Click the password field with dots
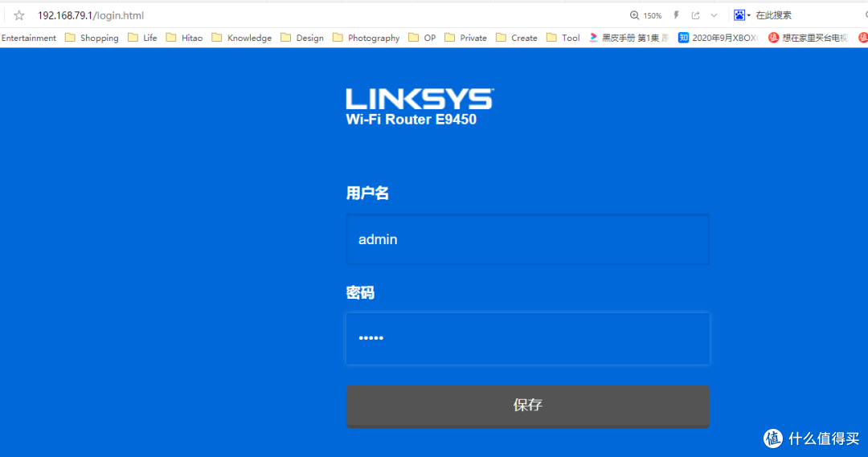The image size is (868, 457). [527, 339]
